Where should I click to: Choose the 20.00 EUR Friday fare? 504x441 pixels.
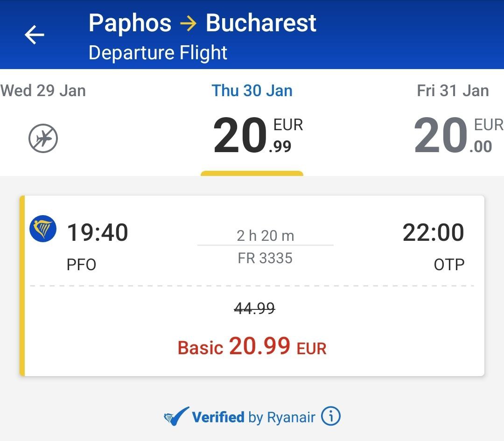pos(457,136)
